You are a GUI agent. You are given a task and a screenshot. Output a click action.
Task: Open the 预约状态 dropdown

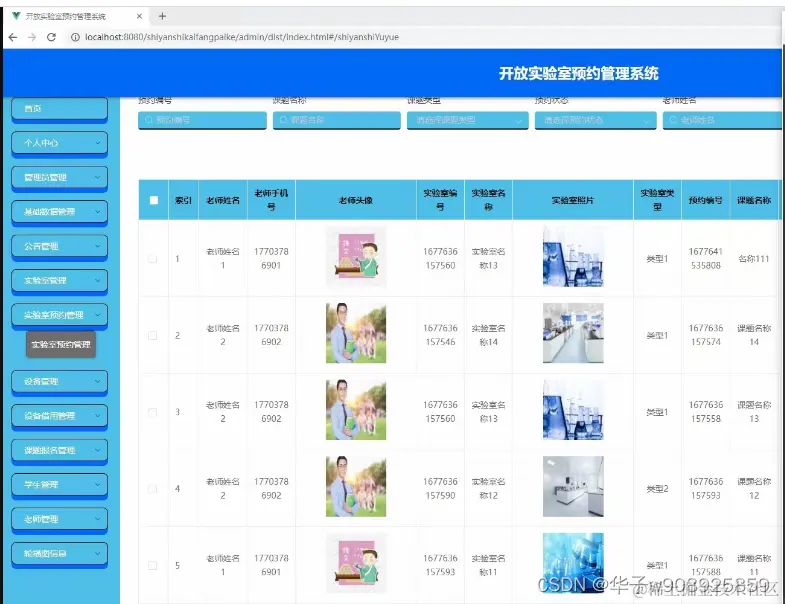pos(596,120)
